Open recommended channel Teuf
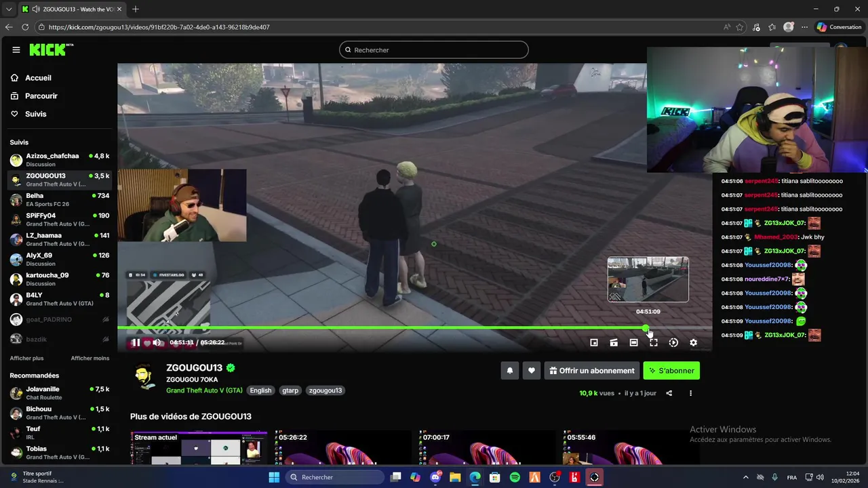This screenshot has height=488, width=868. point(60,432)
